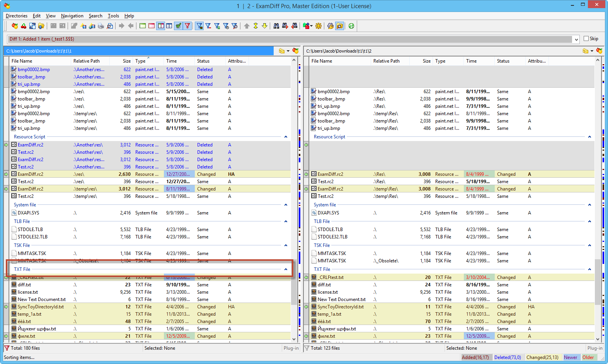Click the save with yellow arrow icon
608x364 pixels.
point(83,26)
